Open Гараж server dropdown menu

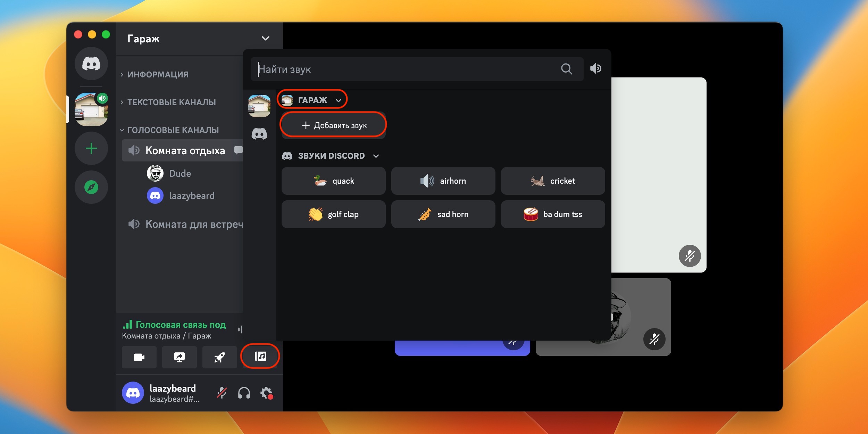coord(265,39)
